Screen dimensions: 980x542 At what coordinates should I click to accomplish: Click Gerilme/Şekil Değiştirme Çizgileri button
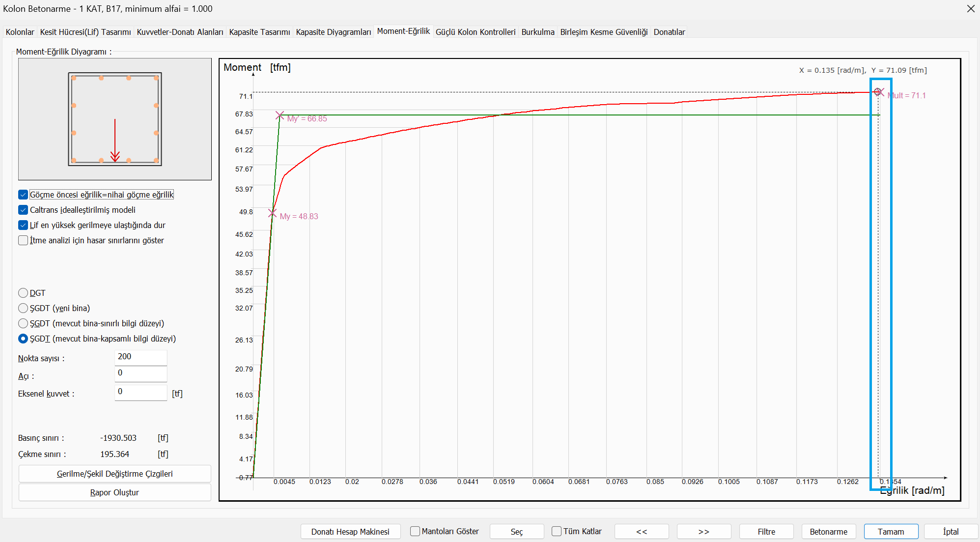pyautogui.click(x=114, y=474)
